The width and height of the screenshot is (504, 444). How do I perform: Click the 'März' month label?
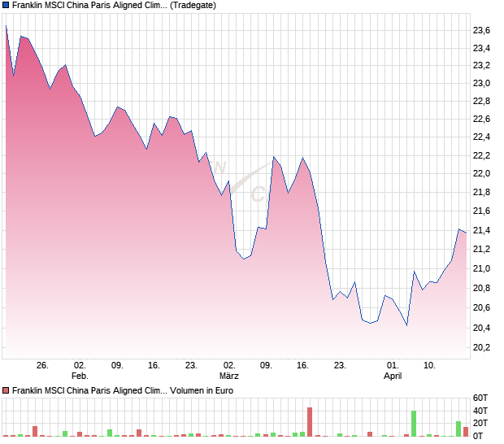[229, 376]
